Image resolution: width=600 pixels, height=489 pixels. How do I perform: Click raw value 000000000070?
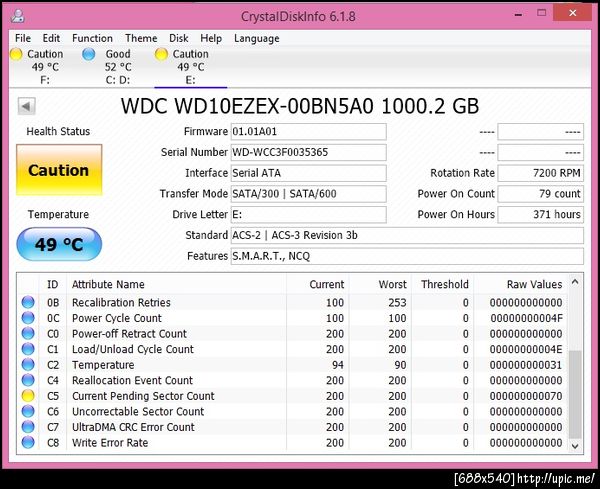526,396
